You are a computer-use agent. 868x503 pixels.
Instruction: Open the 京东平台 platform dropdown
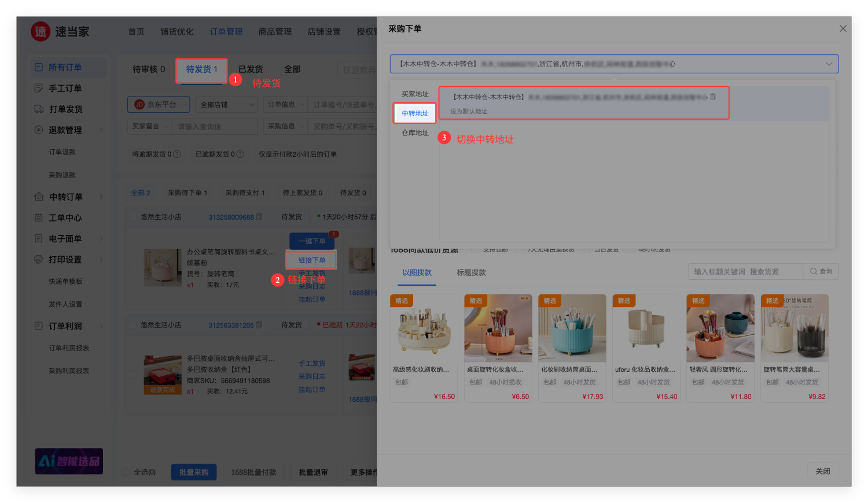159,105
